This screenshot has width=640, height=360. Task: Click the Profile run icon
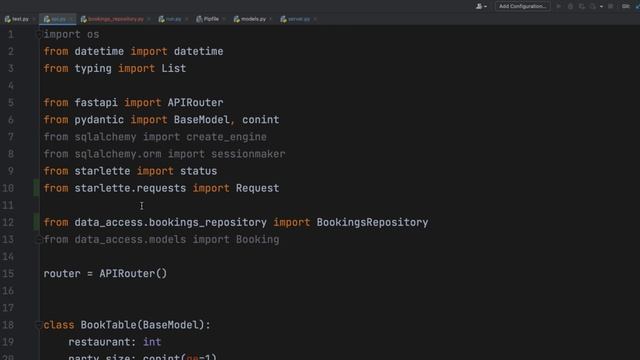593,7
